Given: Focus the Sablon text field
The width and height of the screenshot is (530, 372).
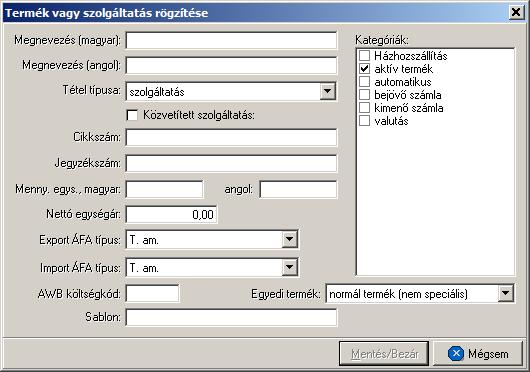Looking at the screenshot, I should coord(231,317).
